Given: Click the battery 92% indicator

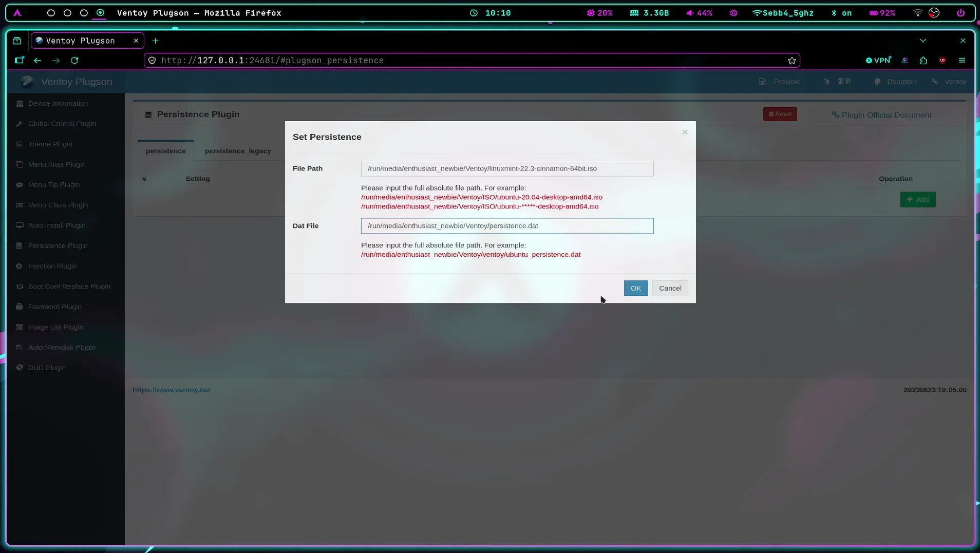Looking at the screenshot, I should pos(882,13).
